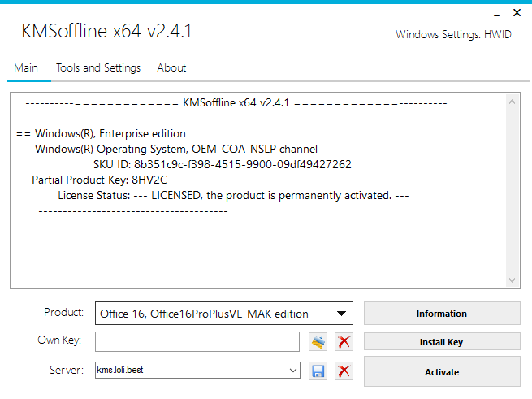Open the Tools and Settings tab
Image resolution: width=532 pixels, height=399 pixels.
[x=98, y=68]
